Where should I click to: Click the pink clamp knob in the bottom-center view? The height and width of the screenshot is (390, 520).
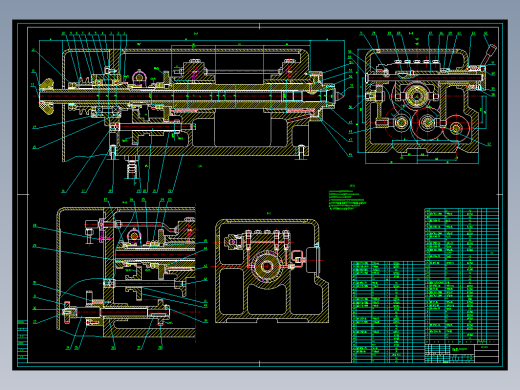pyautogui.click(x=297, y=258)
